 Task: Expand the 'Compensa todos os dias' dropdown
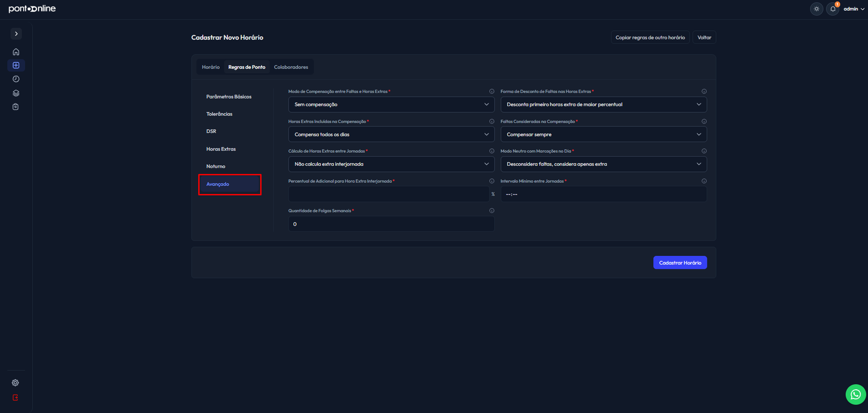391,134
